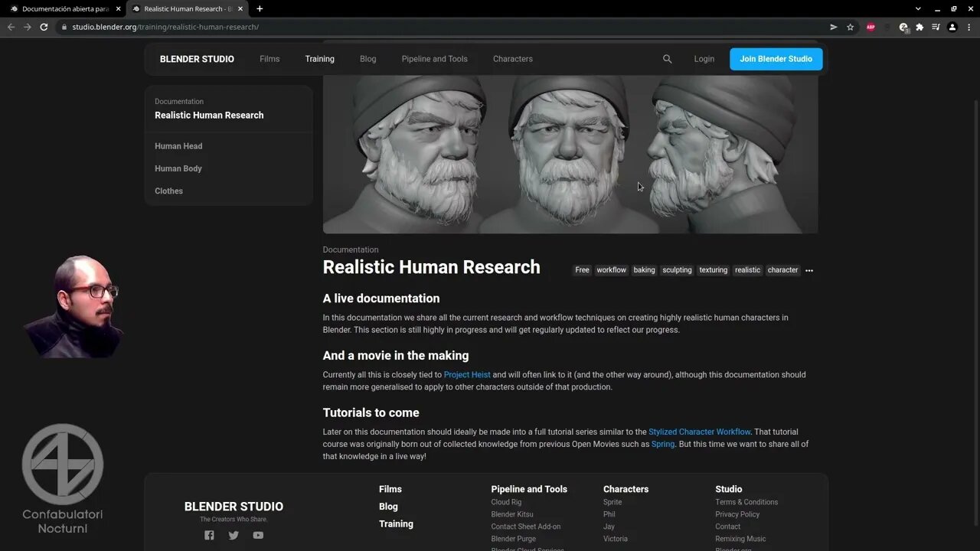This screenshot has width=980, height=551.
Task: Open Pipeline and Tools in navbar
Action: (x=434, y=59)
